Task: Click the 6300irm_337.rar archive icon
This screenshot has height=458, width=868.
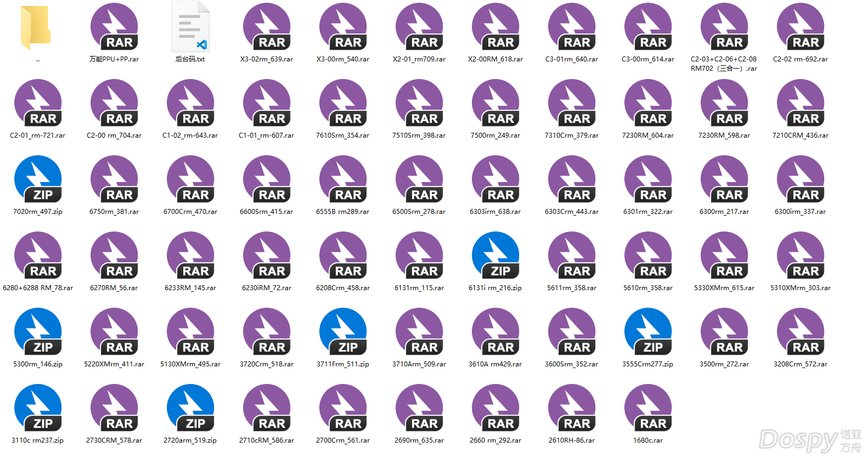Action: [x=801, y=179]
